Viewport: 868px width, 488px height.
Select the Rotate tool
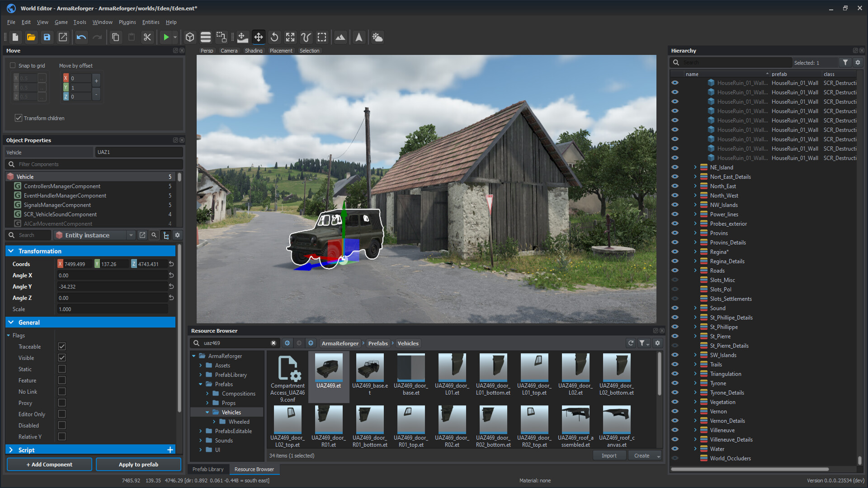click(274, 37)
